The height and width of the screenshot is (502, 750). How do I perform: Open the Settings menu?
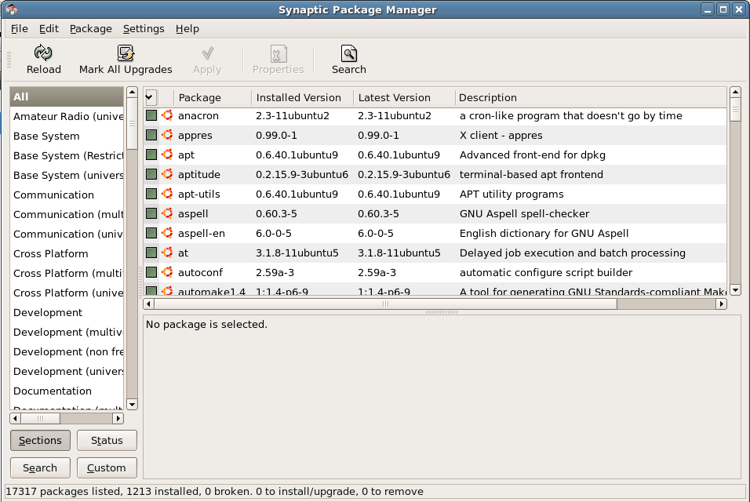(x=143, y=29)
